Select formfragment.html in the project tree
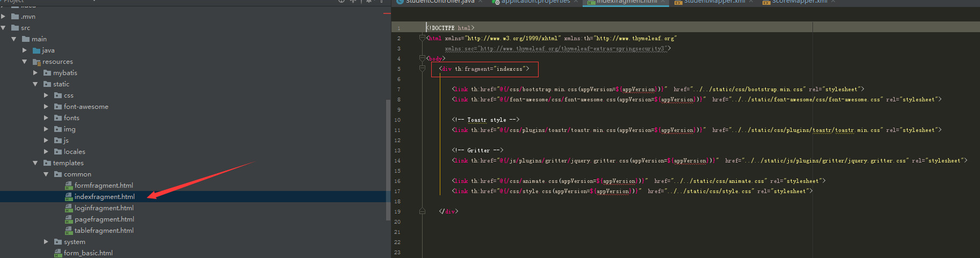 pyautogui.click(x=104, y=186)
